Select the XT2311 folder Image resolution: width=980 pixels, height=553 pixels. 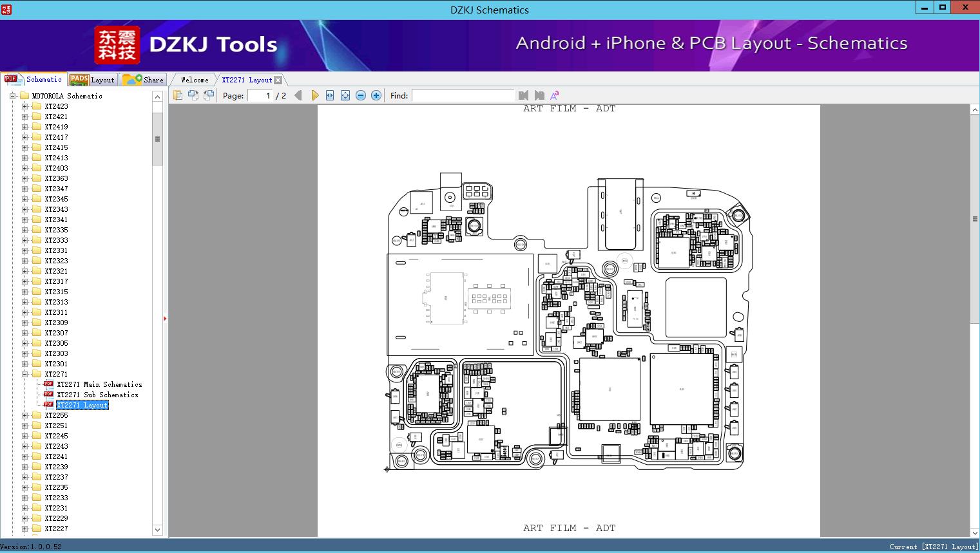click(x=56, y=312)
